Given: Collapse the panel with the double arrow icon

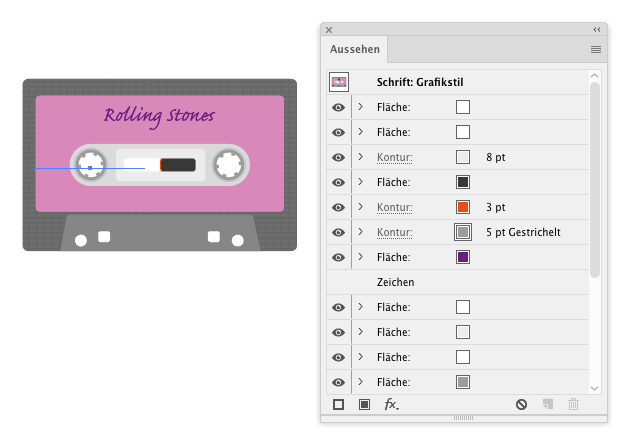Looking at the screenshot, I should [x=596, y=29].
